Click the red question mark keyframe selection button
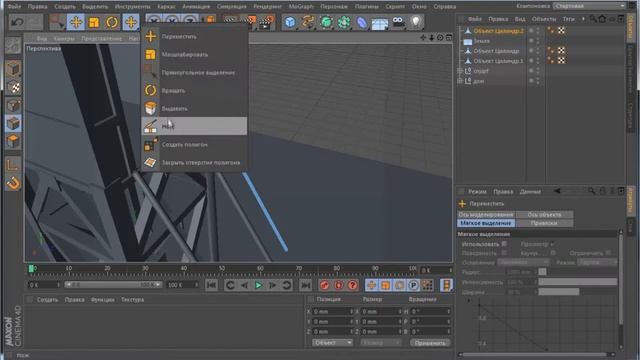The height and width of the screenshot is (360, 640). tap(353, 285)
